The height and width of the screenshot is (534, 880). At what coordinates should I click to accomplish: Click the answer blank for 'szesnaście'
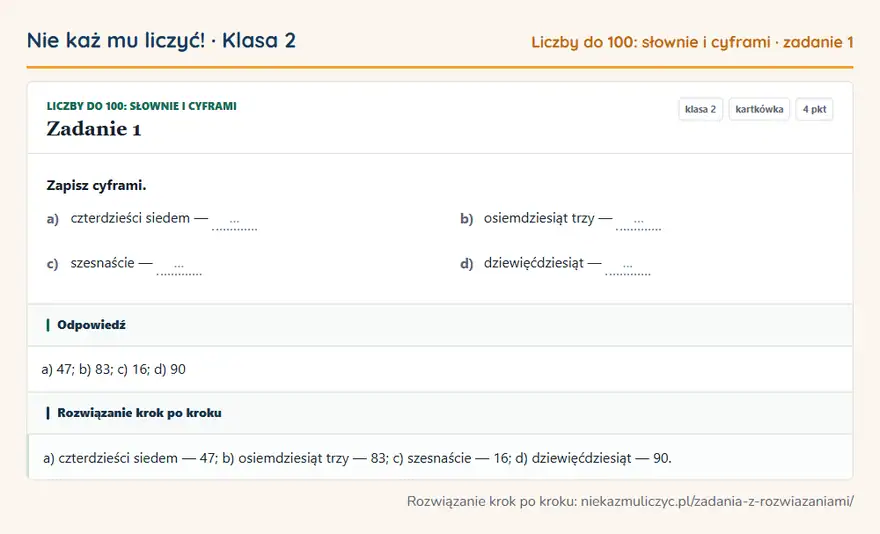(179, 267)
